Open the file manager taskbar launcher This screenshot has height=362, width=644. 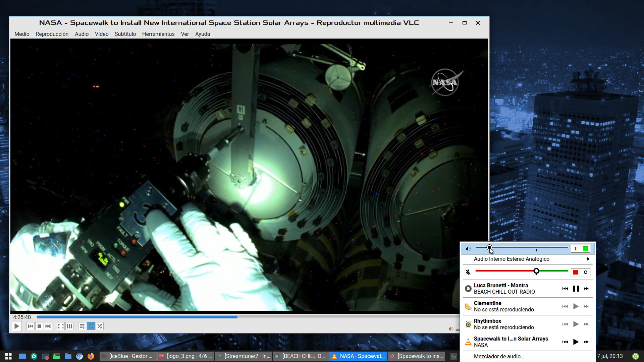[68, 356]
